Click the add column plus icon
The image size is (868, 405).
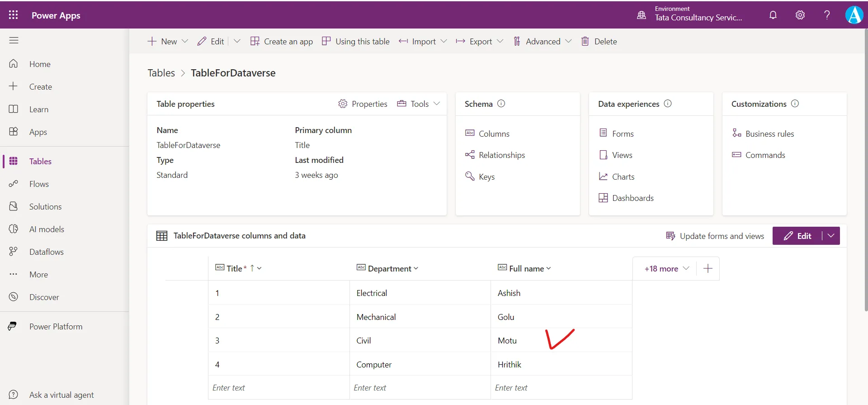[708, 268]
